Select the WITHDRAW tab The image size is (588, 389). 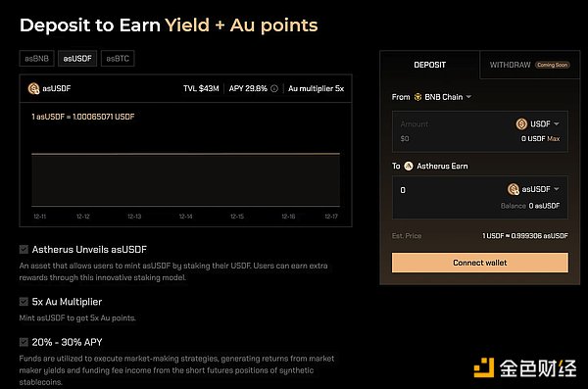point(529,65)
